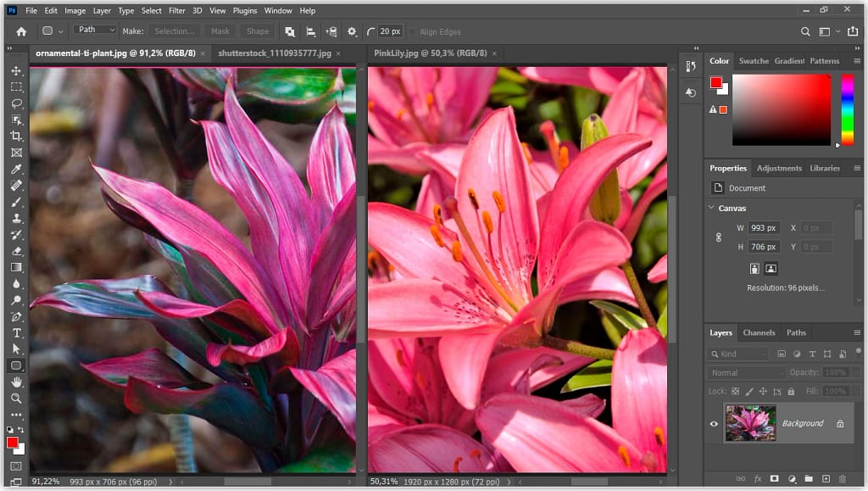
Task: Open the Color panel flyout menu
Action: [857, 61]
